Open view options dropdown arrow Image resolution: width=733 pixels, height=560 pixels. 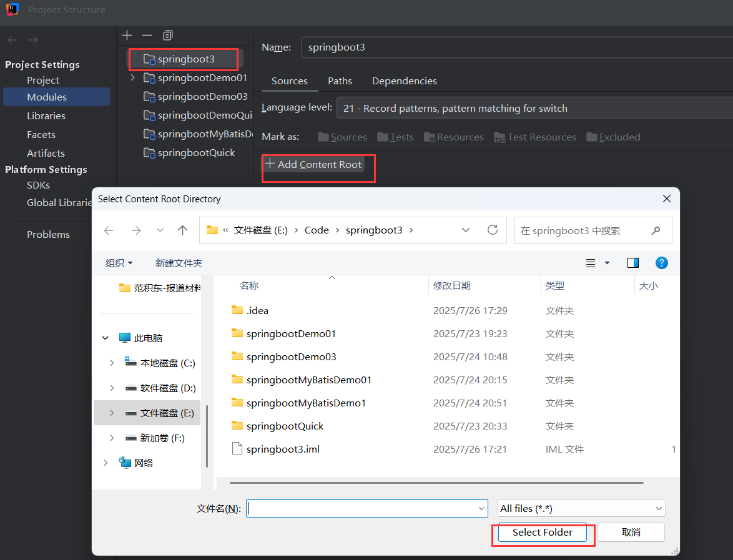pos(608,263)
